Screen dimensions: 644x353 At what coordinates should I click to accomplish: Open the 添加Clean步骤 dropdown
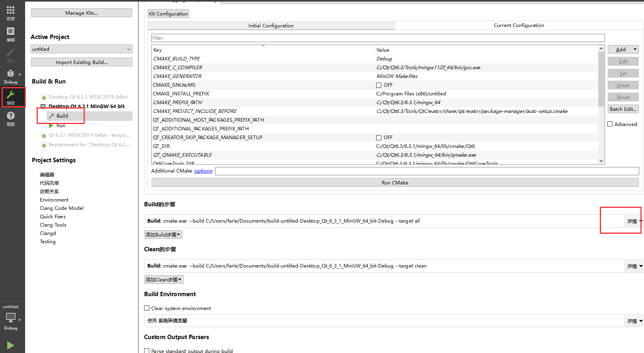[164, 279]
